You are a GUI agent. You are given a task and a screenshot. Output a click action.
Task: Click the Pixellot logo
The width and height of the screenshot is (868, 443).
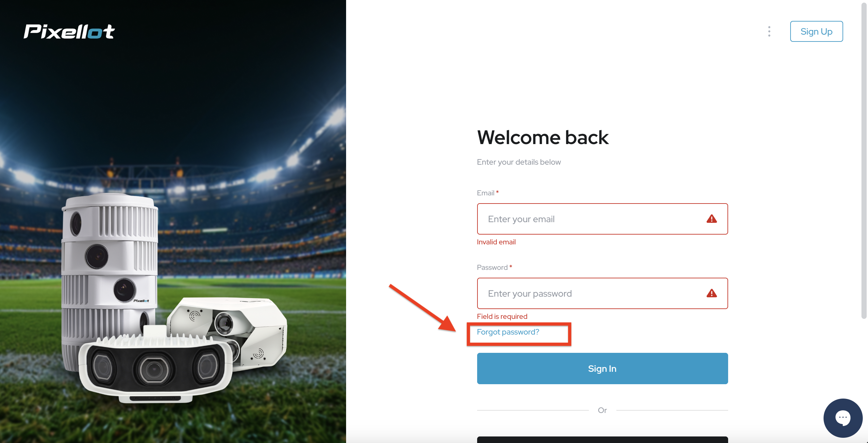[x=69, y=31]
